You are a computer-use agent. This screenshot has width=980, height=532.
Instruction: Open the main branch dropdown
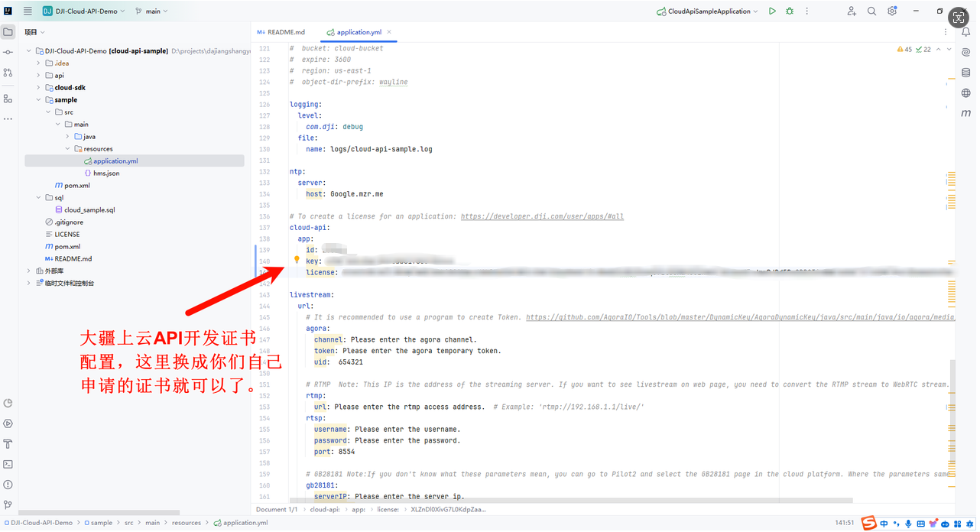pyautogui.click(x=151, y=11)
